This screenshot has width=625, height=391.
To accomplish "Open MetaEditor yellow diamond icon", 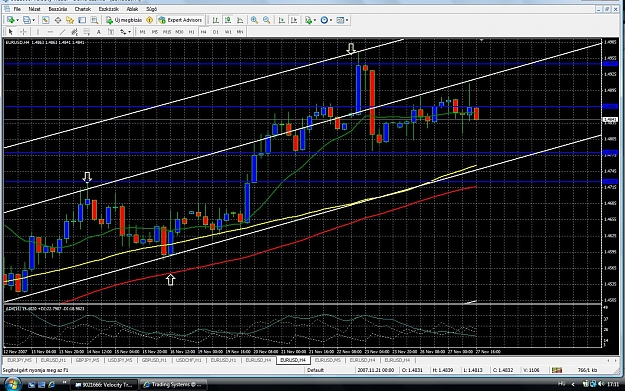I will pyautogui.click(x=149, y=20).
